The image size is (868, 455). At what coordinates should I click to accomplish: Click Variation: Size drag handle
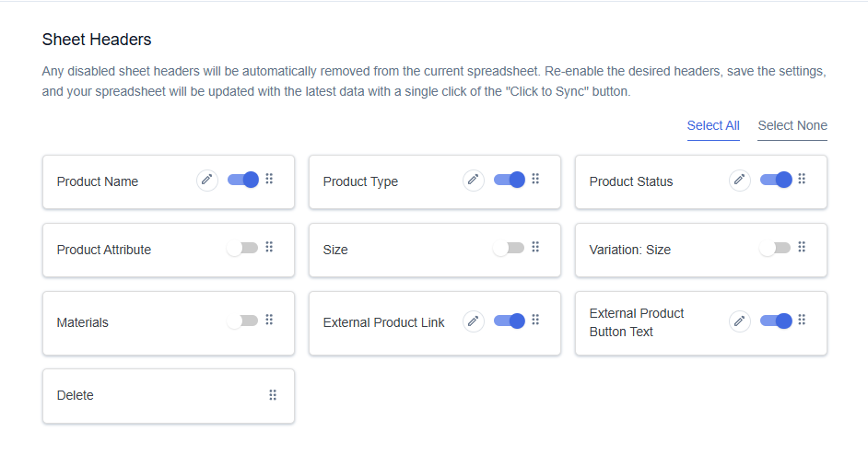[803, 247]
